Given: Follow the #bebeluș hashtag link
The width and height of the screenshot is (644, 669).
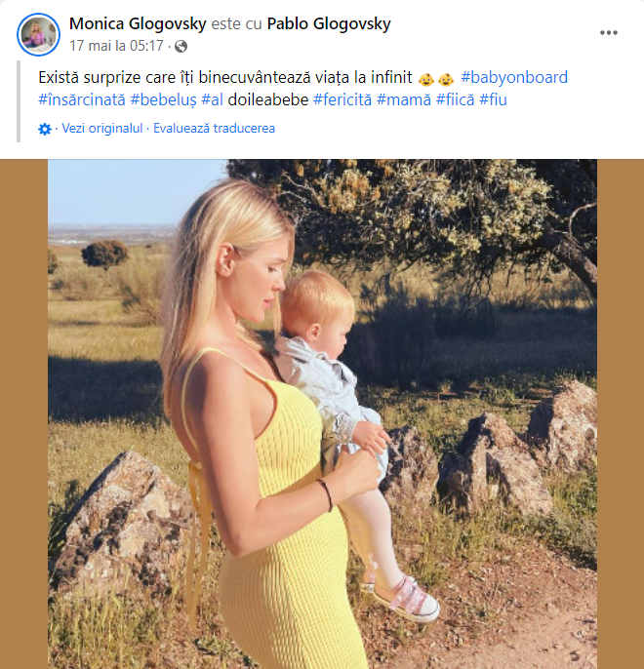Looking at the screenshot, I should (163, 99).
